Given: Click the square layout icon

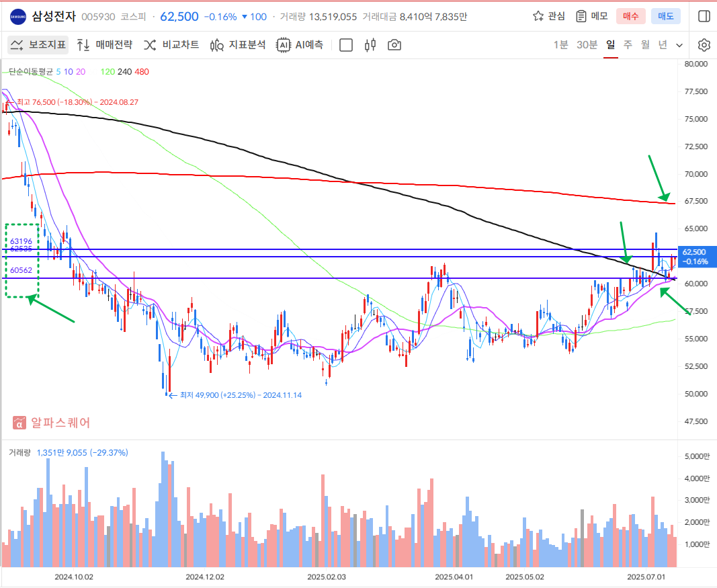Looking at the screenshot, I should 346,45.
